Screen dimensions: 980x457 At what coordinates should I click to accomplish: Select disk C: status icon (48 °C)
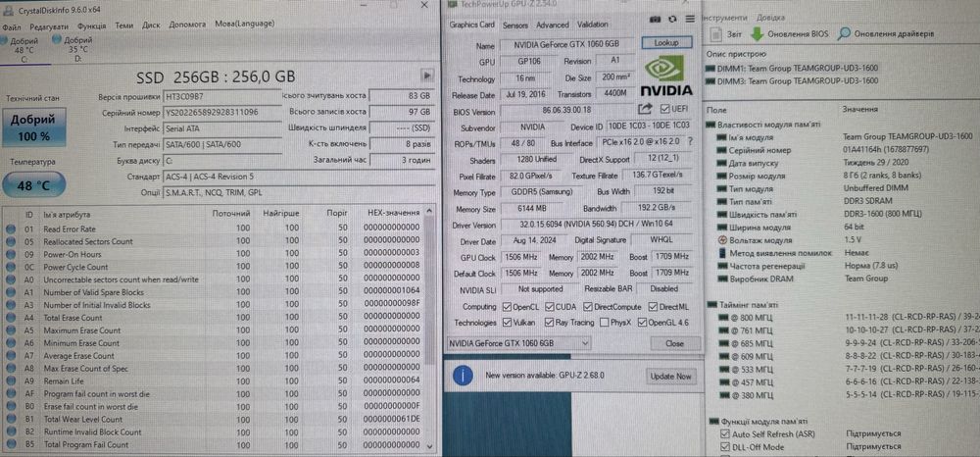click(x=4, y=40)
